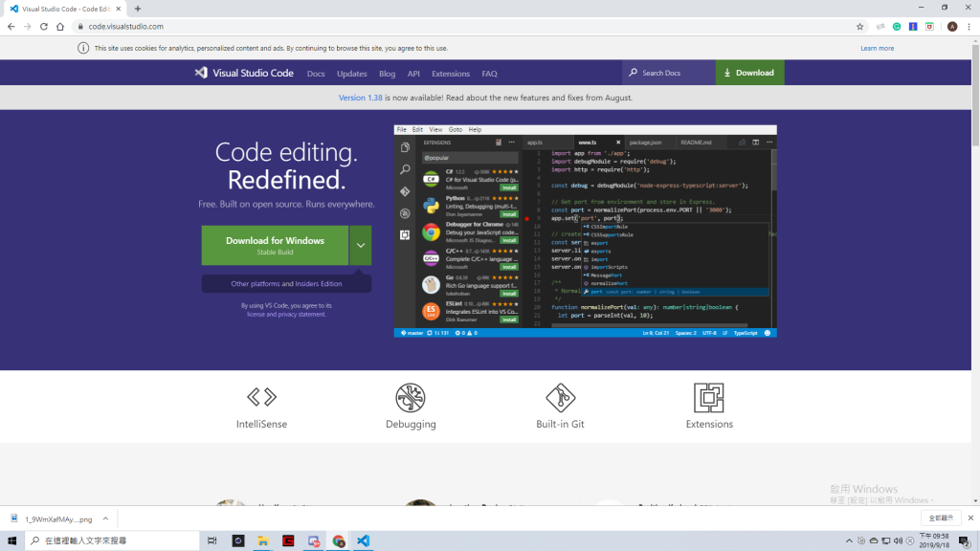
Task: Click the Extensions blocks icon
Action: coord(709,397)
